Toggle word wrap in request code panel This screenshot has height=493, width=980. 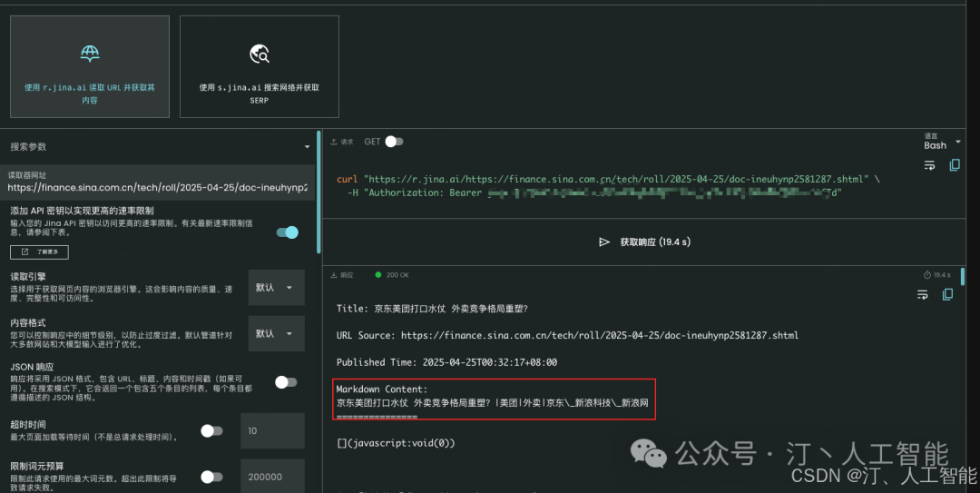pos(929,165)
